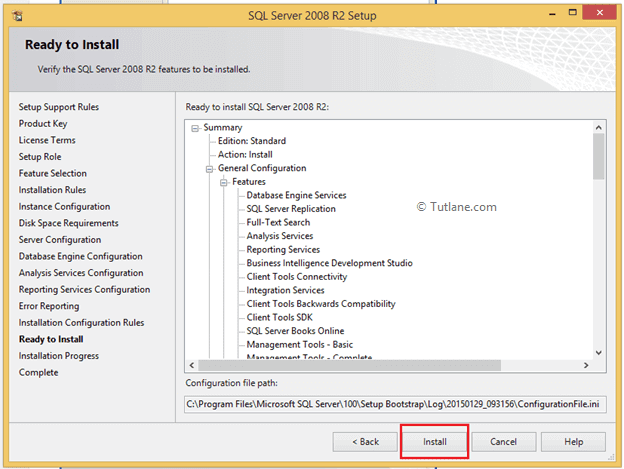This screenshot has width=624, height=469.
Task: Select Client Tools Connectivity item
Action: click(x=296, y=276)
